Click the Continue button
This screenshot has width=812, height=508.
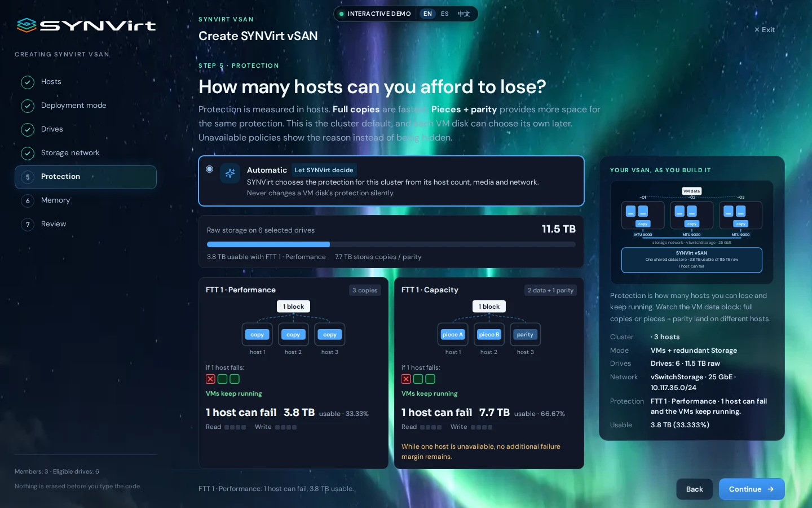click(752, 489)
